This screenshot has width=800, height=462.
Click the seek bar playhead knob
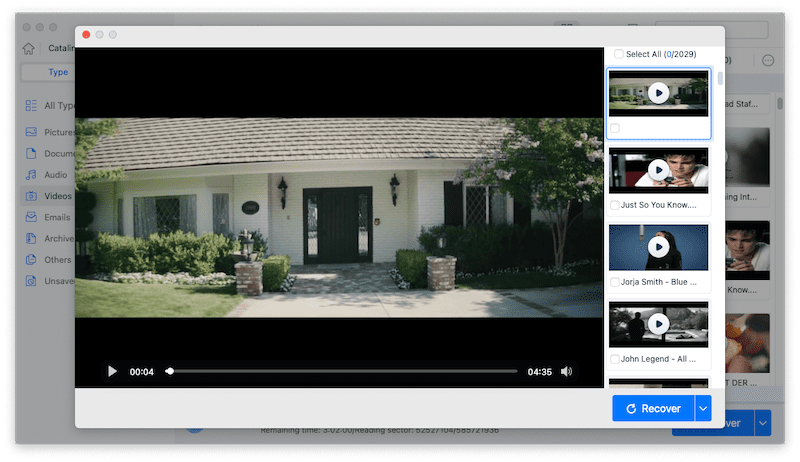pyautogui.click(x=169, y=371)
